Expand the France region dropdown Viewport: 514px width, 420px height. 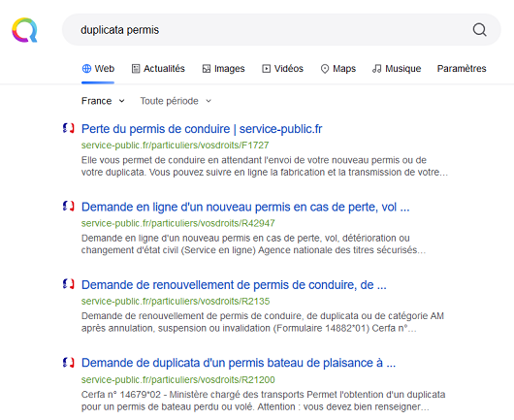tap(103, 101)
